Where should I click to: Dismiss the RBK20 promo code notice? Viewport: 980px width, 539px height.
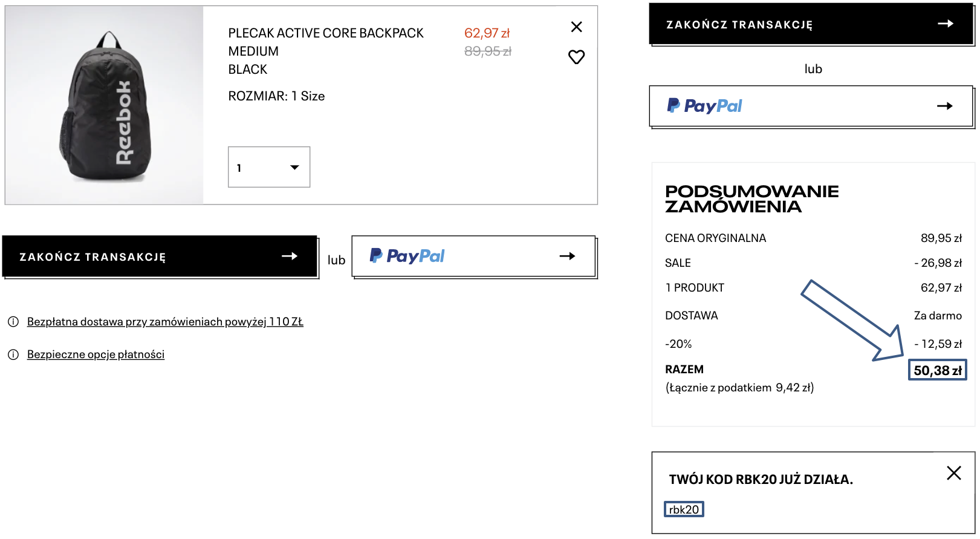(x=953, y=473)
